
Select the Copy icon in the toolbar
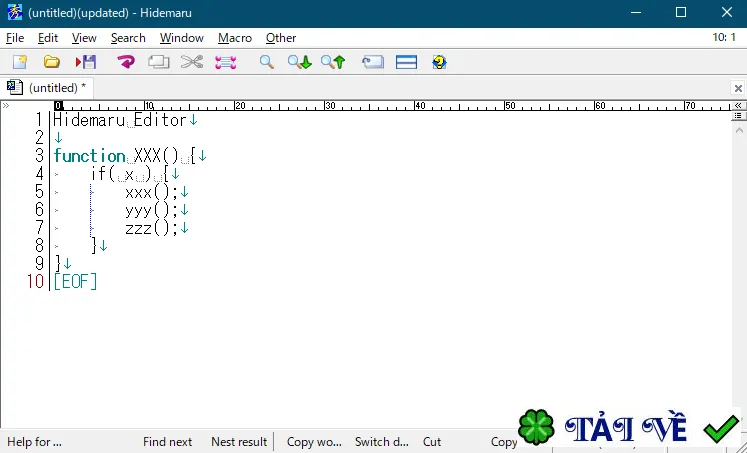click(x=159, y=62)
